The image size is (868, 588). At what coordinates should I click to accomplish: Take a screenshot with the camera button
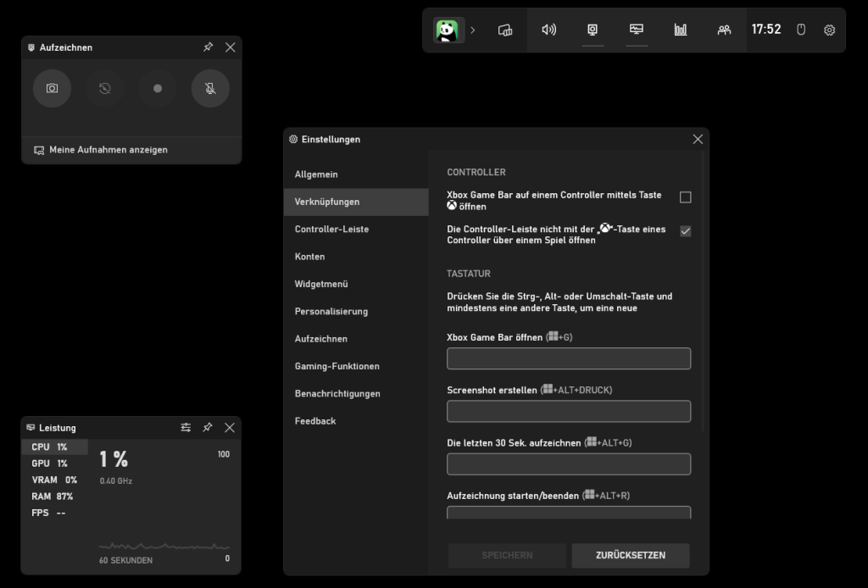click(x=52, y=88)
